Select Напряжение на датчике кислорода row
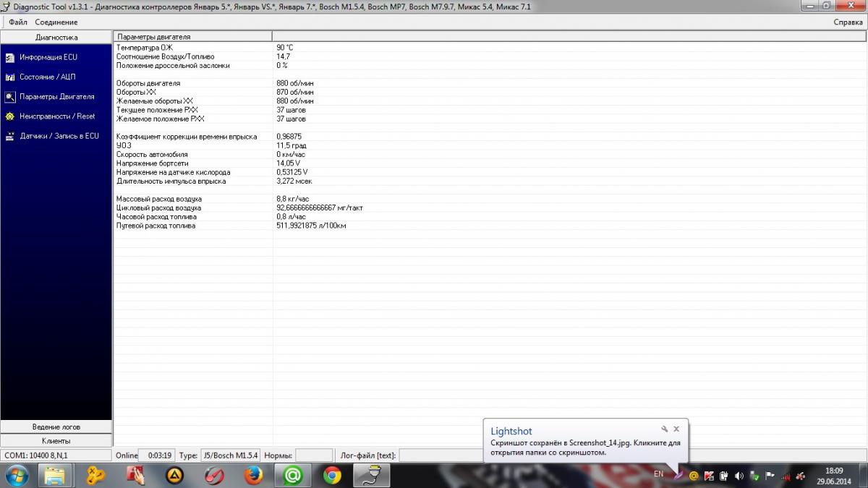Image resolution: width=868 pixels, height=488 pixels. (x=490, y=172)
